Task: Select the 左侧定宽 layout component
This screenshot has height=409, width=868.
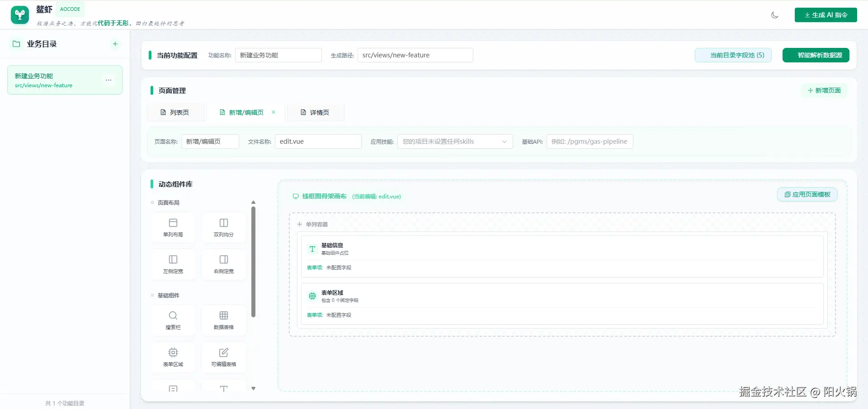Action: [173, 264]
